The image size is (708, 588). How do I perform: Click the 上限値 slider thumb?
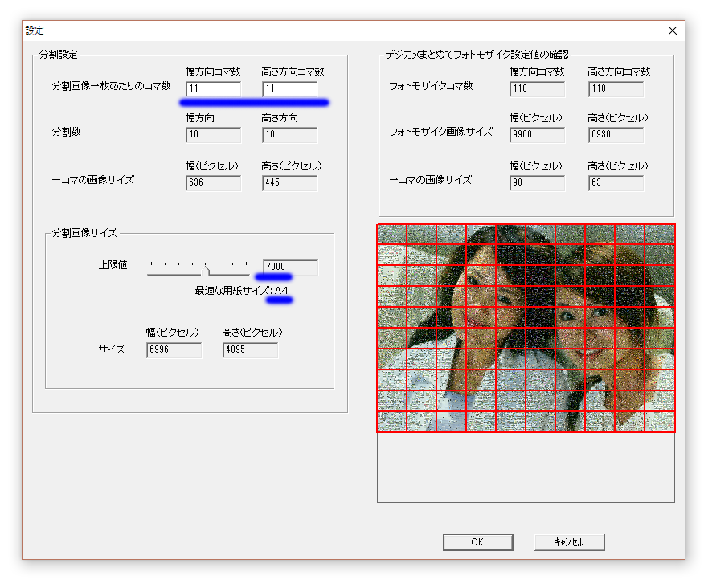206,271
